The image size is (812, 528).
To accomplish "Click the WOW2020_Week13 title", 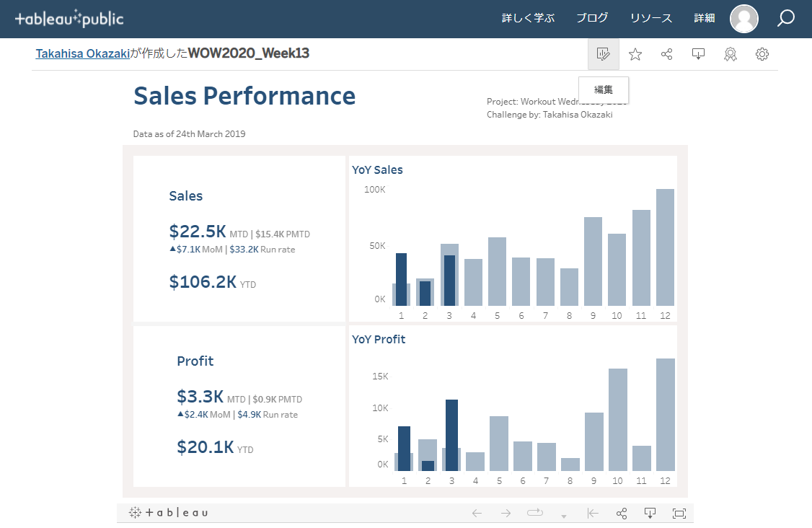I will tap(249, 53).
